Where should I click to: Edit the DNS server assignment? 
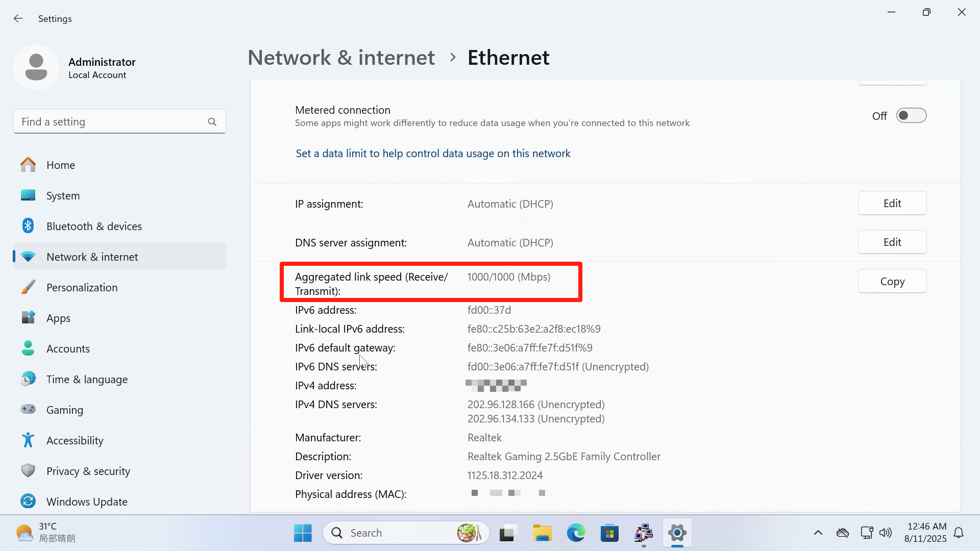pyautogui.click(x=892, y=242)
